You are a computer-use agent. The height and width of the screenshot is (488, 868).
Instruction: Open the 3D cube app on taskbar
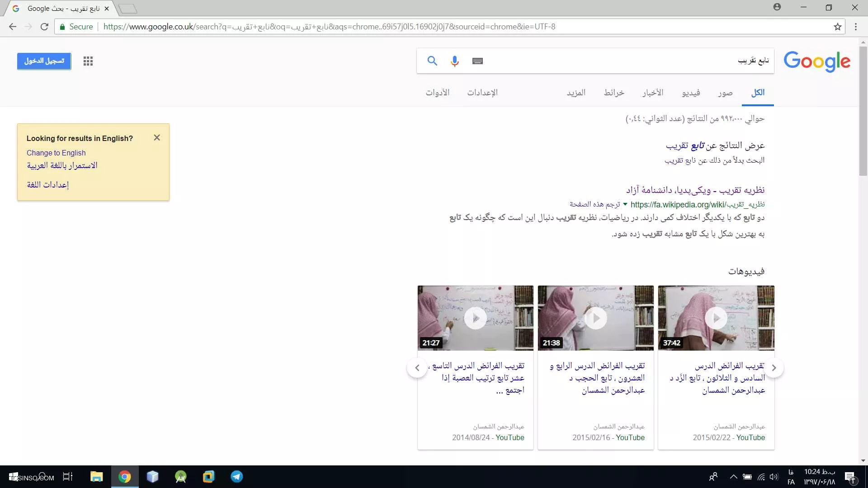pos(152,477)
